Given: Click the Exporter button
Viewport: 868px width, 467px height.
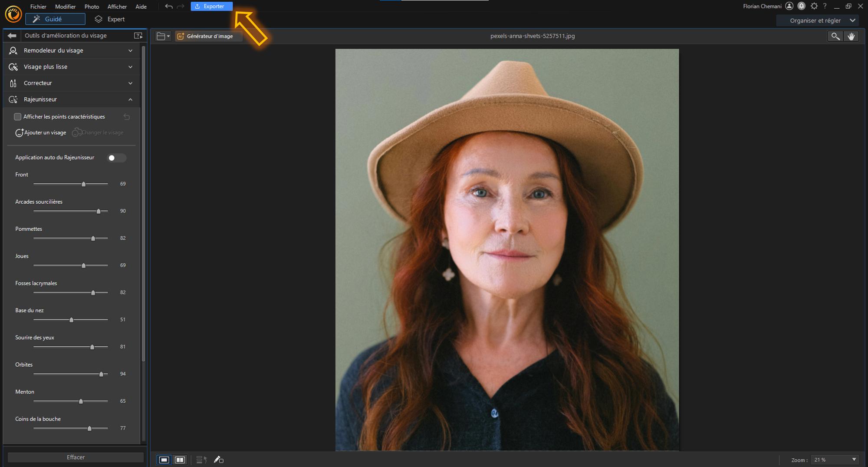Looking at the screenshot, I should (211, 6).
